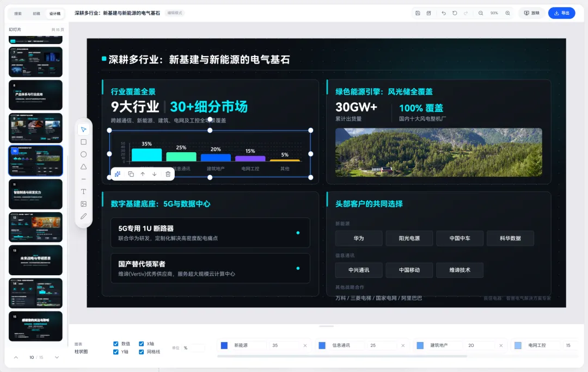Switch to the 搜索 tab
Image resolution: width=588 pixels, height=372 pixels.
click(x=18, y=14)
